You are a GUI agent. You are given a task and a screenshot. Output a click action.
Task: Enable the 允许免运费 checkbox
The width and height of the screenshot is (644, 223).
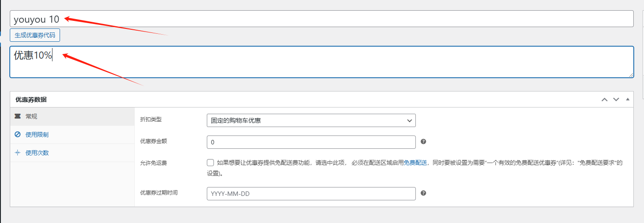pyautogui.click(x=210, y=163)
